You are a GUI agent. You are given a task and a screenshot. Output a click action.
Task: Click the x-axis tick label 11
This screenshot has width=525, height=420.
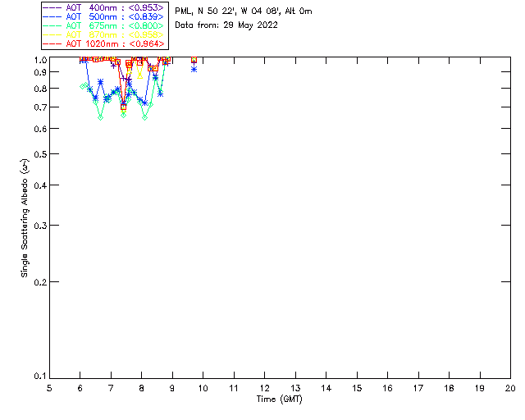click(x=234, y=388)
